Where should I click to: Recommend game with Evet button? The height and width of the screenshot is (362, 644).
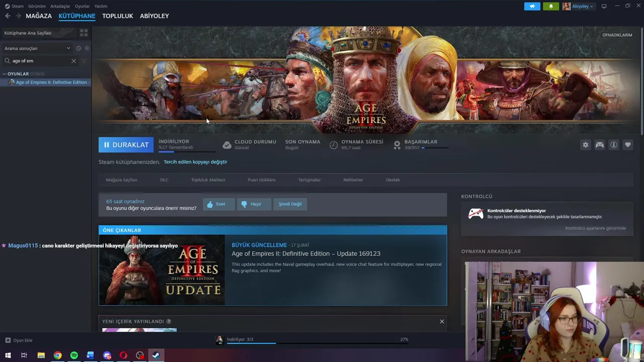[219, 204]
